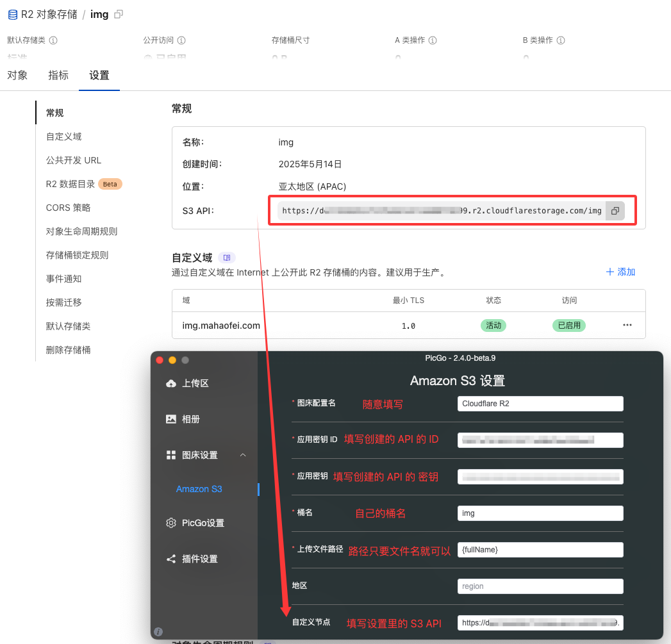Click the 图床配置名 field with Cloudflare R2
Screen dimensions: 671x644
click(540, 404)
